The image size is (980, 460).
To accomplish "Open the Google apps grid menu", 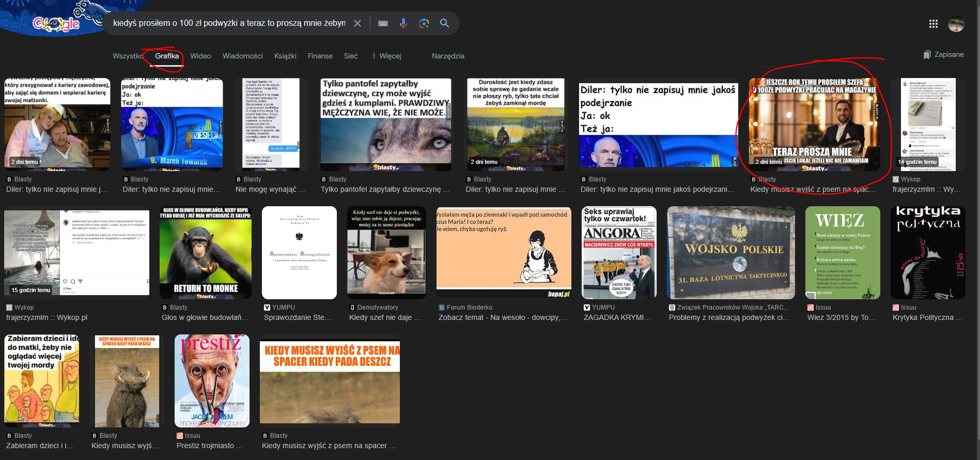I will click(x=933, y=24).
